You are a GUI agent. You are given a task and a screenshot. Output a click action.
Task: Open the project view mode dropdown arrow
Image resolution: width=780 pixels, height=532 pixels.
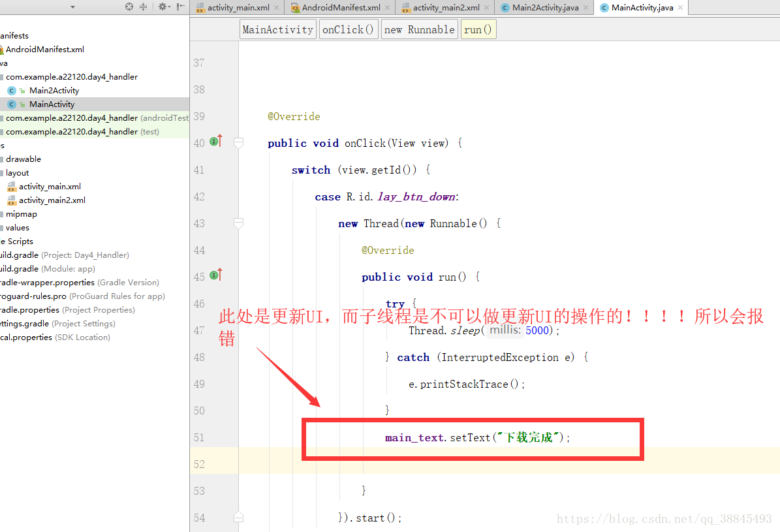pyautogui.click(x=72, y=7)
